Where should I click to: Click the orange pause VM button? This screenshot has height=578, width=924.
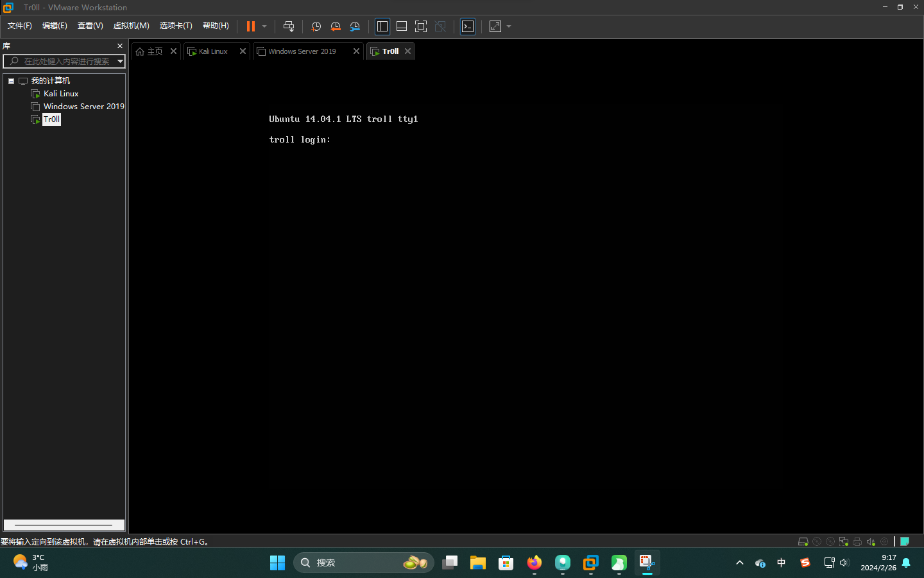(251, 26)
